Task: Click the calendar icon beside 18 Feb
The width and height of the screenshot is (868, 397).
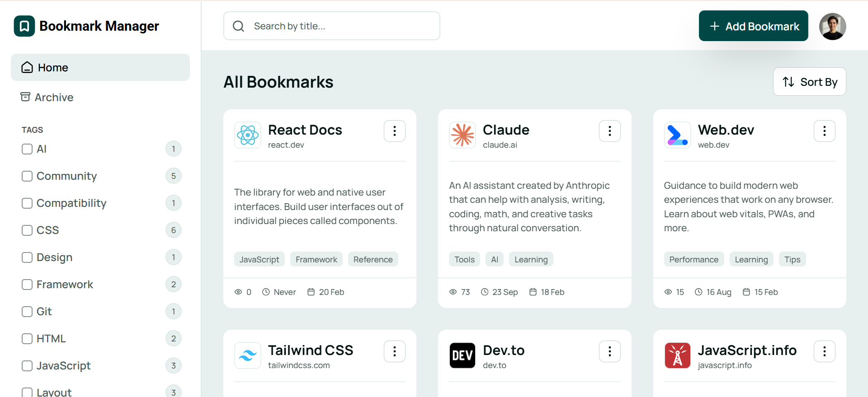Action: tap(533, 292)
